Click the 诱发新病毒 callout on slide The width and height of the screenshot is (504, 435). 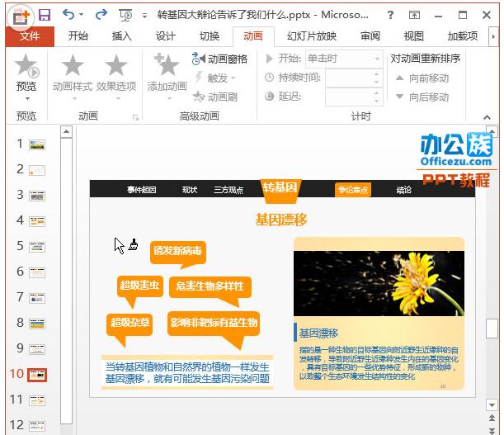point(177,251)
